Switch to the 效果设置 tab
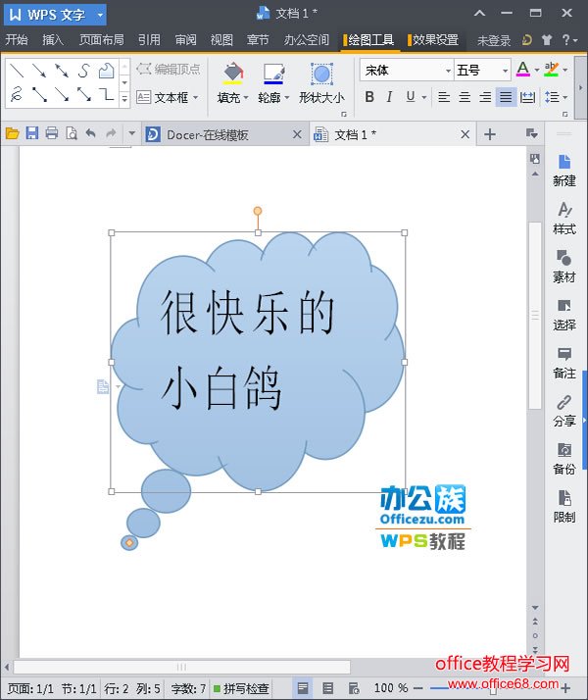Image resolution: width=588 pixels, height=700 pixels. point(433,40)
